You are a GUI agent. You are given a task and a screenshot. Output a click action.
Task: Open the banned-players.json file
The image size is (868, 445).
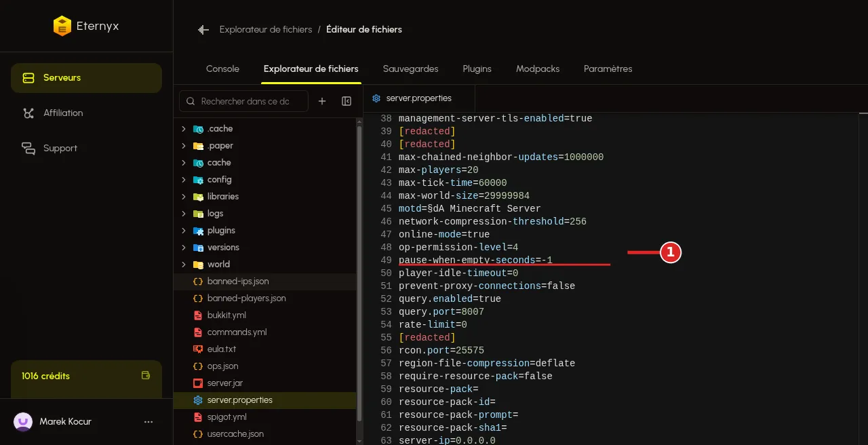click(265, 298)
